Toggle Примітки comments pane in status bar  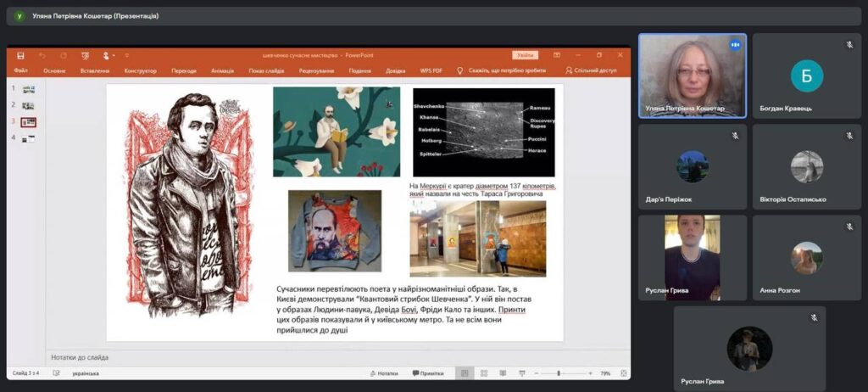(x=428, y=373)
